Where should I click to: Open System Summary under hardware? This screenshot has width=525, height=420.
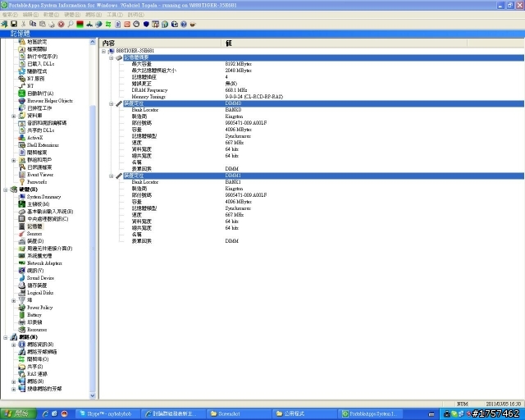click(x=43, y=197)
